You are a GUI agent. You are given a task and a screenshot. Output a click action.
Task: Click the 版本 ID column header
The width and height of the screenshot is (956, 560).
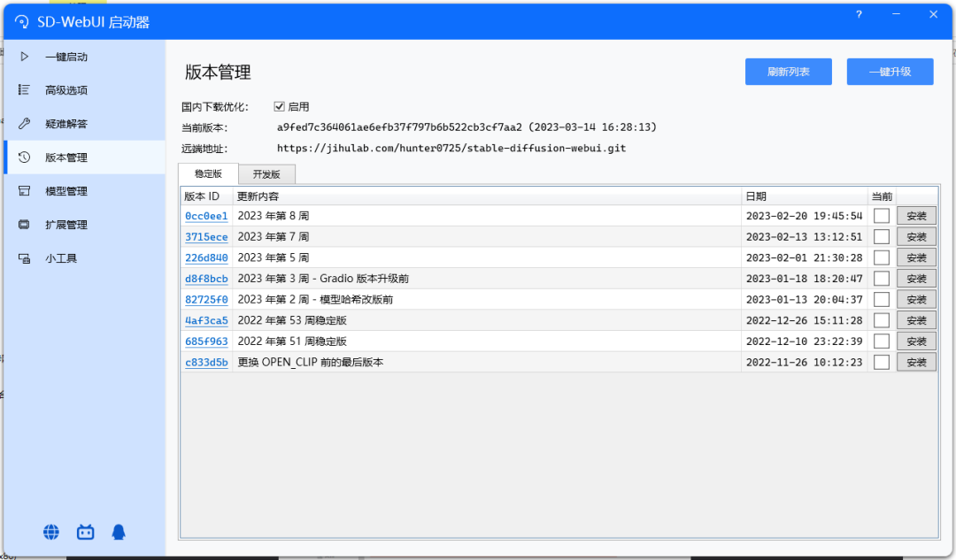206,196
